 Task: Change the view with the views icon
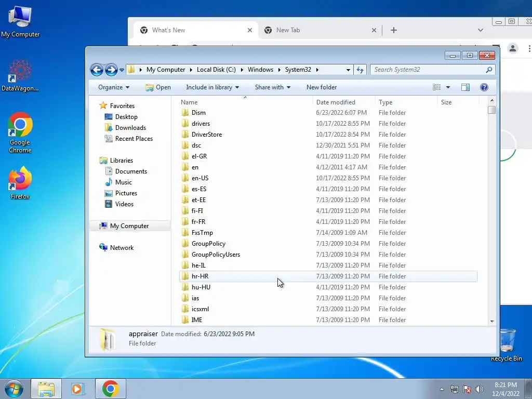pyautogui.click(x=436, y=87)
